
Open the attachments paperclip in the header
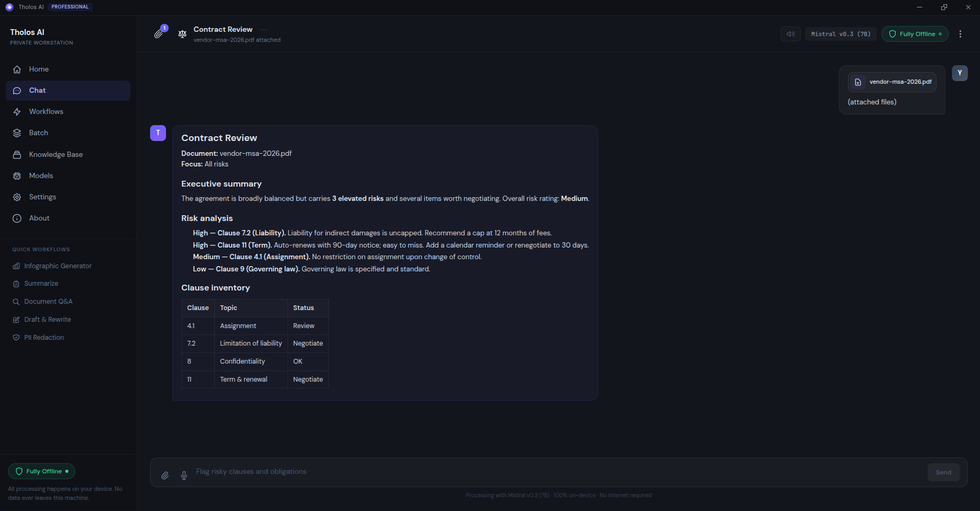click(159, 33)
